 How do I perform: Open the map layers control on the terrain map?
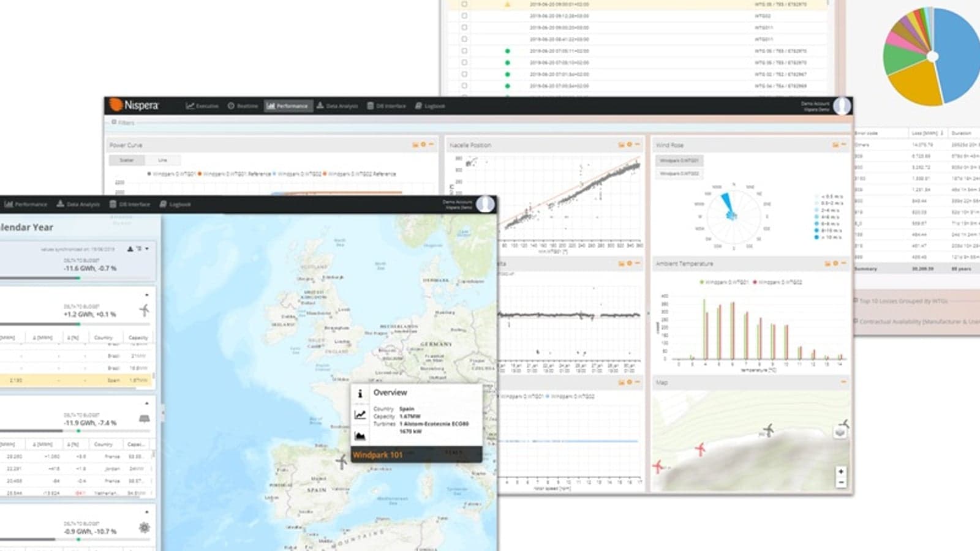pyautogui.click(x=840, y=432)
